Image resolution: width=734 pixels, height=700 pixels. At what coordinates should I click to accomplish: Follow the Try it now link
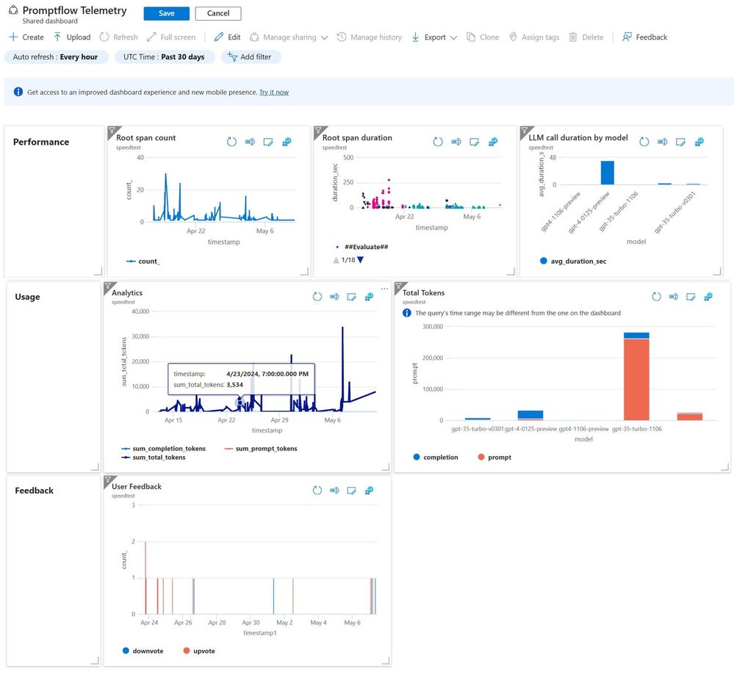274,92
